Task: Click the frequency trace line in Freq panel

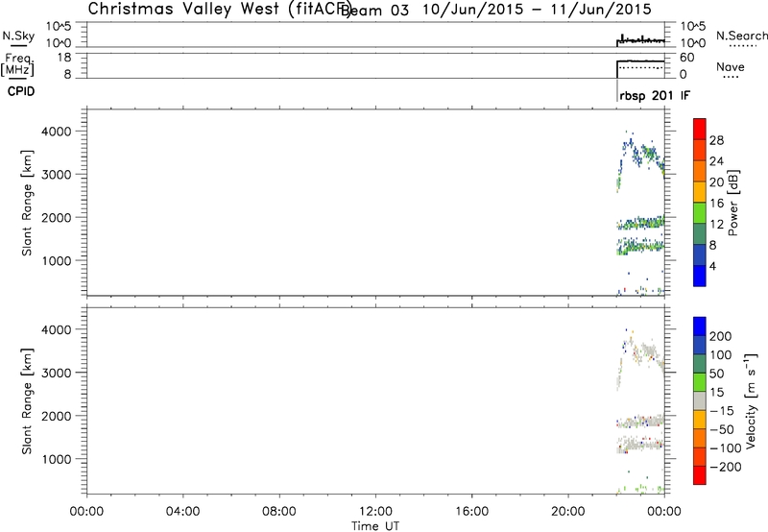Action: coord(640,61)
